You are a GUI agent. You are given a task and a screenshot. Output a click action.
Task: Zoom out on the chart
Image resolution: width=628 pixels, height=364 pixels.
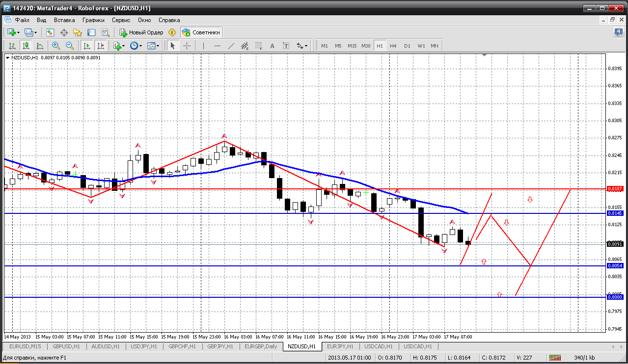tap(70, 46)
